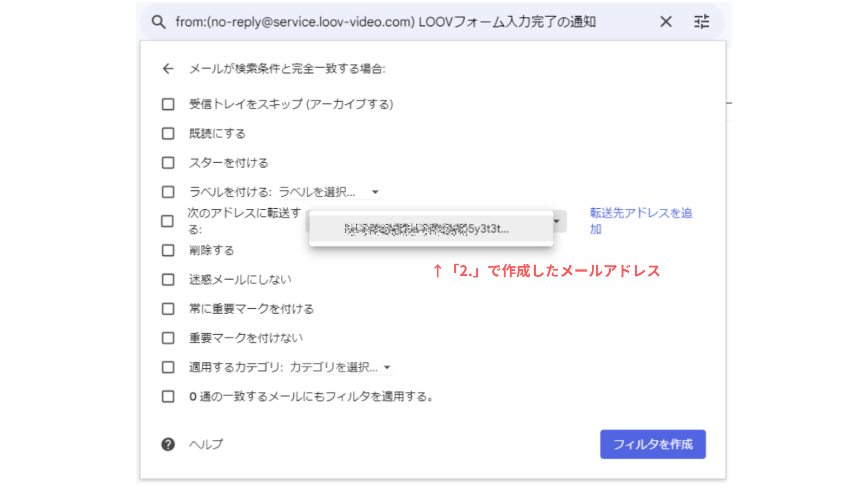Open search filter options slider icon
This screenshot has height=488, width=868.
point(702,22)
